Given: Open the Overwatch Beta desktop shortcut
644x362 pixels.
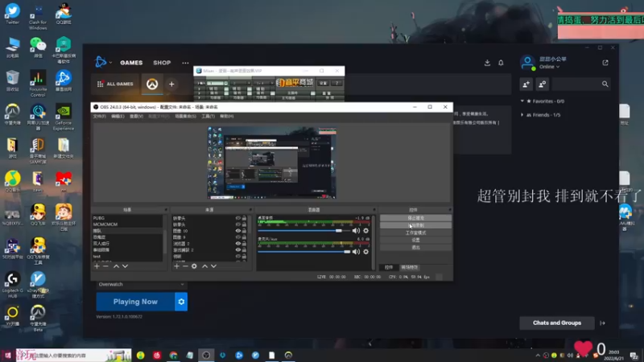Looking at the screenshot, I should 38,318.
